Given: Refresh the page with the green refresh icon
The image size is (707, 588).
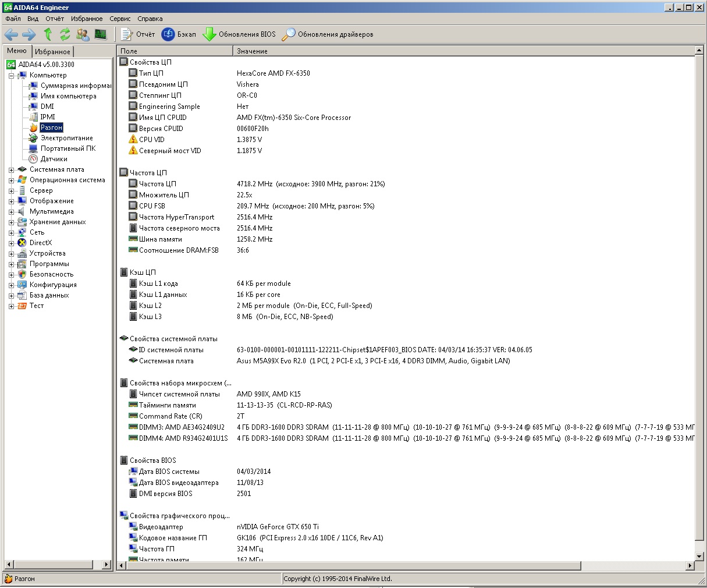Looking at the screenshot, I should tap(65, 34).
